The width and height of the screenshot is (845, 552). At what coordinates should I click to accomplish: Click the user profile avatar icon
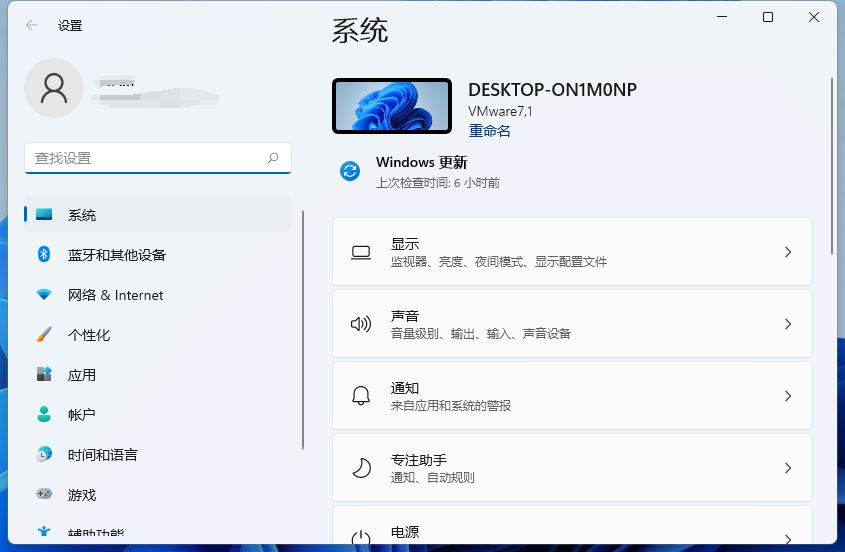(x=54, y=89)
